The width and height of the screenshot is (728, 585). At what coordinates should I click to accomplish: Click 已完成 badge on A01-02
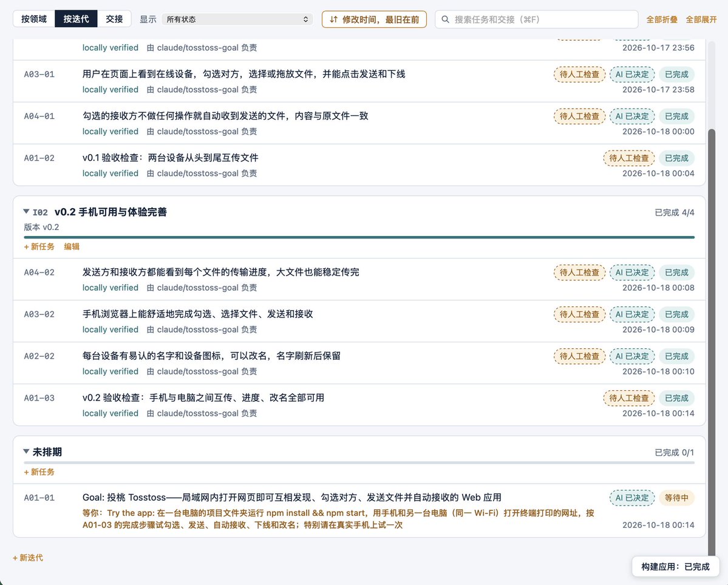(676, 158)
